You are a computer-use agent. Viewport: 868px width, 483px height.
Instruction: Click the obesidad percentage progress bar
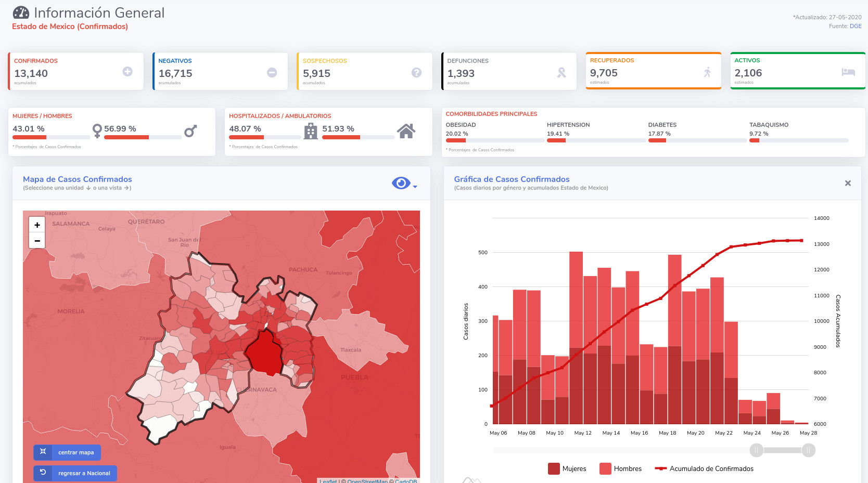[494, 140]
